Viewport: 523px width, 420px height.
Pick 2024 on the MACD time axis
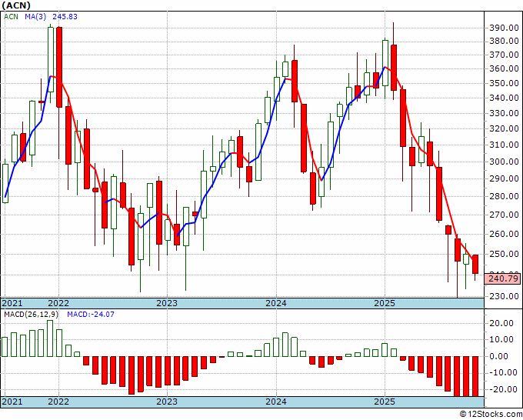point(276,402)
